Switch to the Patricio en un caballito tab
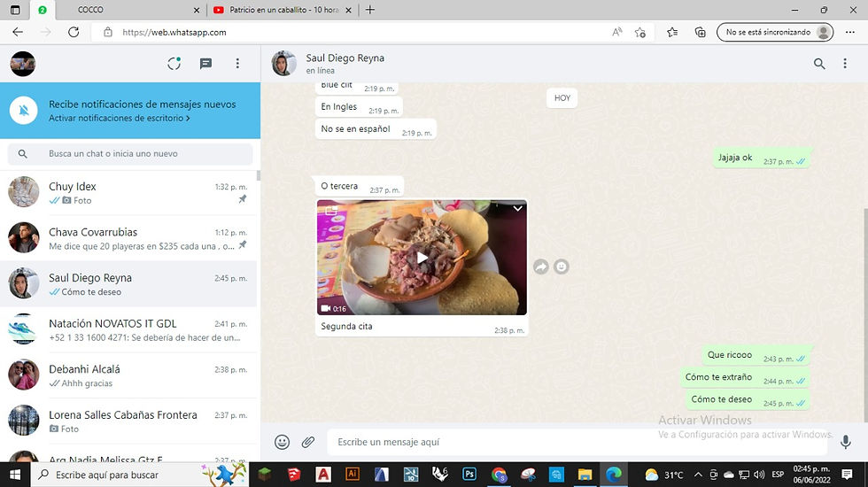This screenshot has width=868, height=487. click(283, 10)
